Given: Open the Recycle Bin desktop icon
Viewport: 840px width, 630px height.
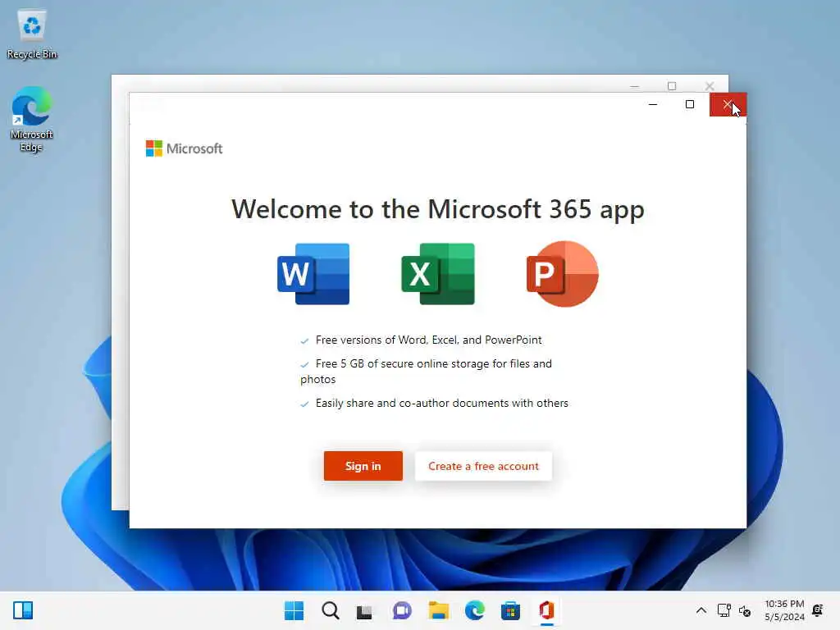Looking at the screenshot, I should 32,34.
